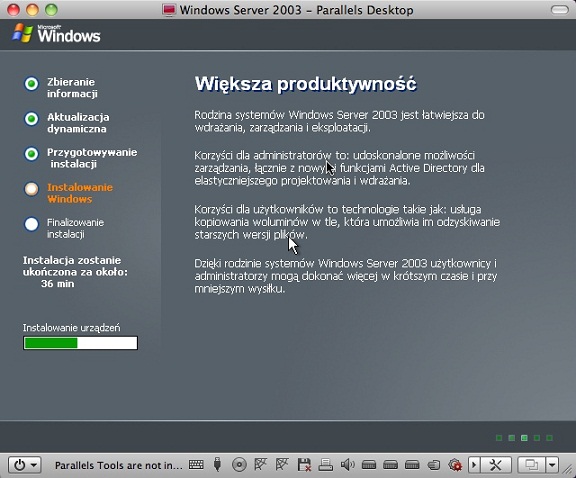Click the keyboard icon in status bar
This screenshot has width=576, height=478.
[196, 465]
